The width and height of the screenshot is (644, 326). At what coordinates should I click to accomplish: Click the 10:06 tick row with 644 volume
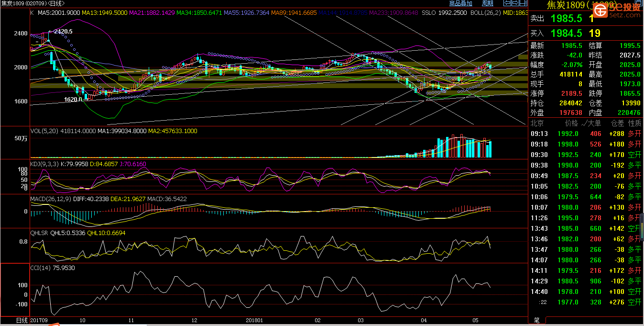[x=586, y=197]
